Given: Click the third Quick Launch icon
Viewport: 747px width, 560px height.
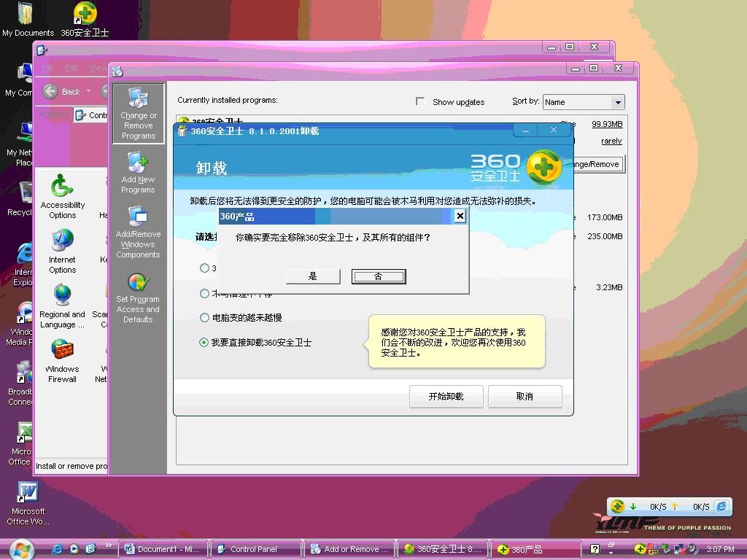Looking at the screenshot, I should [x=90, y=549].
